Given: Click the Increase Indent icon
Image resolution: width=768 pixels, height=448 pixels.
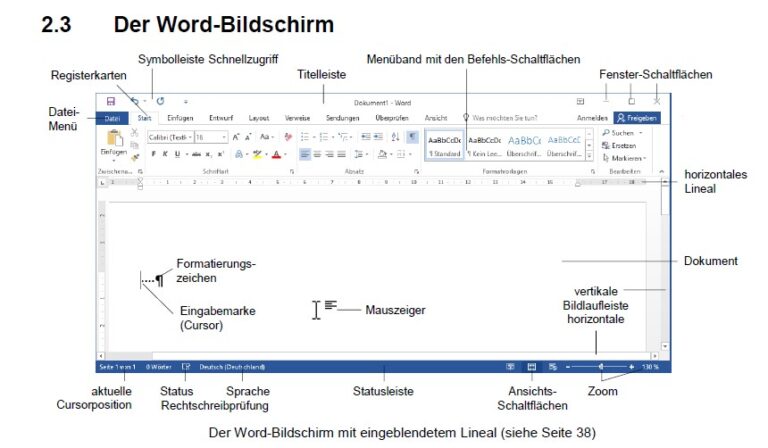Looking at the screenshot, I should (378, 137).
